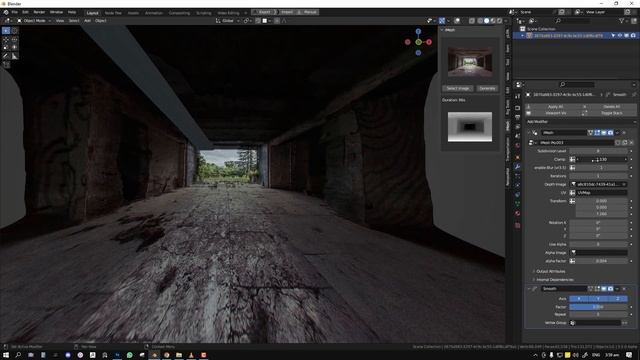Switch viewport to Rendered shading
640x360 pixels.
coord(499,20)
